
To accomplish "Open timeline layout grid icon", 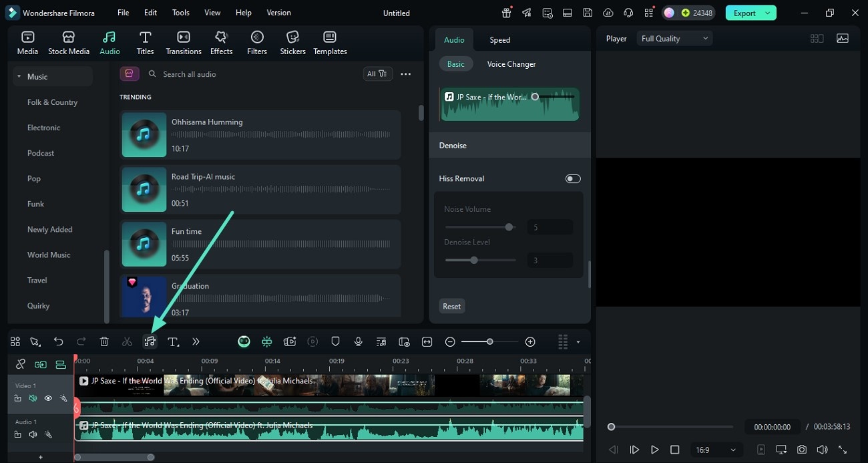I will point(15,341).
